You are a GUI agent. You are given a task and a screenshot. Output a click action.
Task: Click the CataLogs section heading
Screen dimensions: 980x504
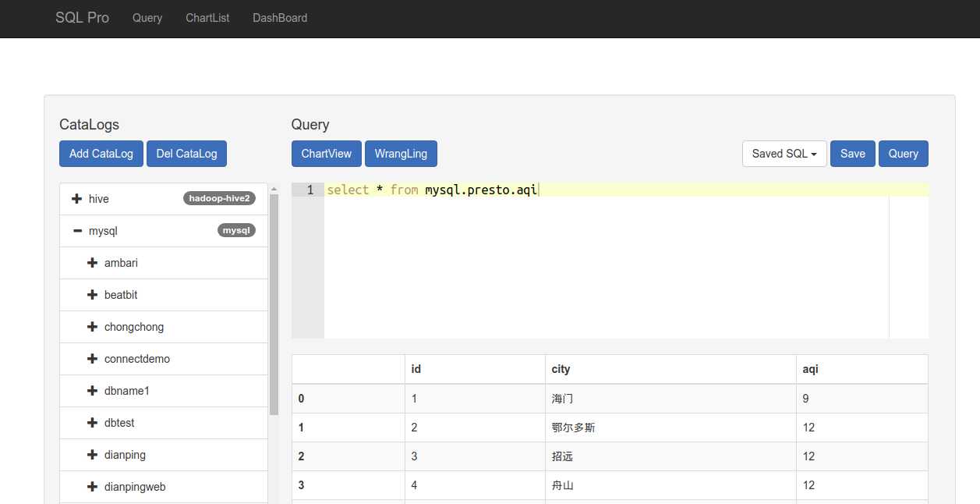point(89,124)
